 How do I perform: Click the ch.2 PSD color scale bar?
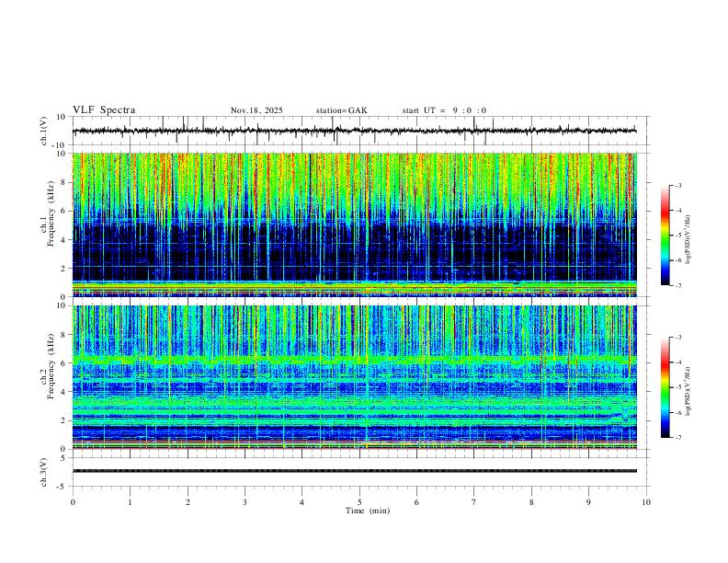pyautogui.click(x=665, y=387)
